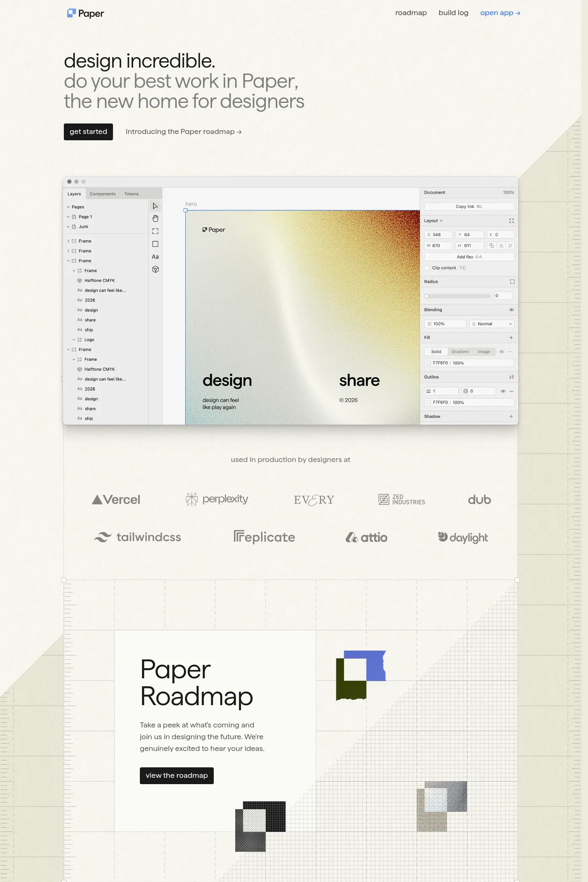The height and width of the screenshot is (882, 588).
Task: Choose the Frame tool icon
Action: point(155,231)
